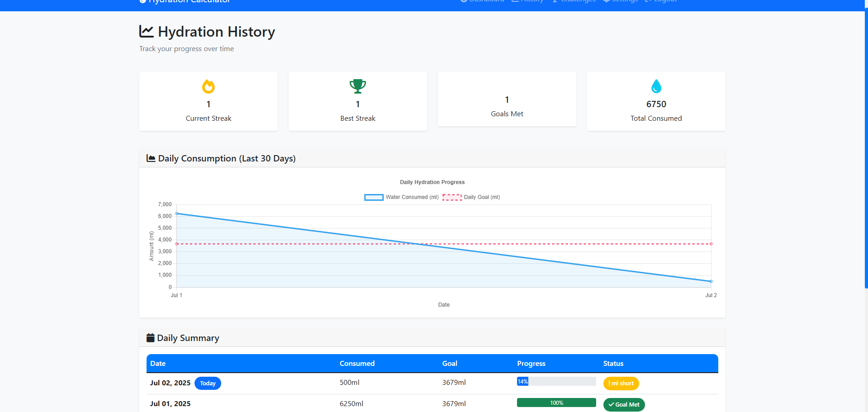Click the Status column header
This screenshot has height=412, width=868.
[613, 364]
